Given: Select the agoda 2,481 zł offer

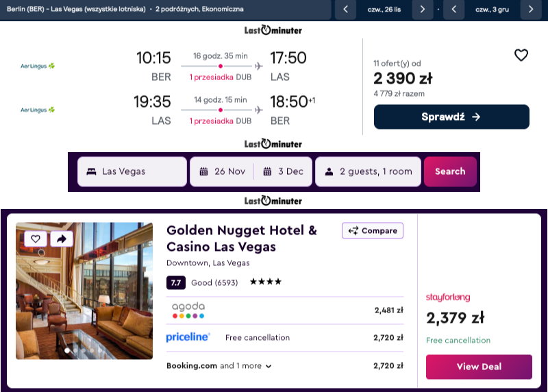Looking at the screenshot, I should click(x=285, y=310).
